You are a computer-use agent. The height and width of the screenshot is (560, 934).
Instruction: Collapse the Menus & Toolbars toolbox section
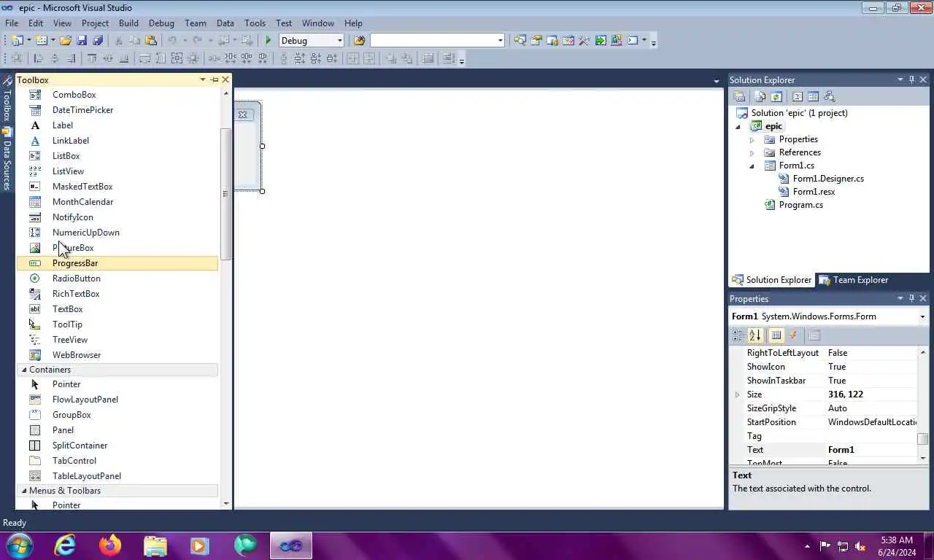24,491
